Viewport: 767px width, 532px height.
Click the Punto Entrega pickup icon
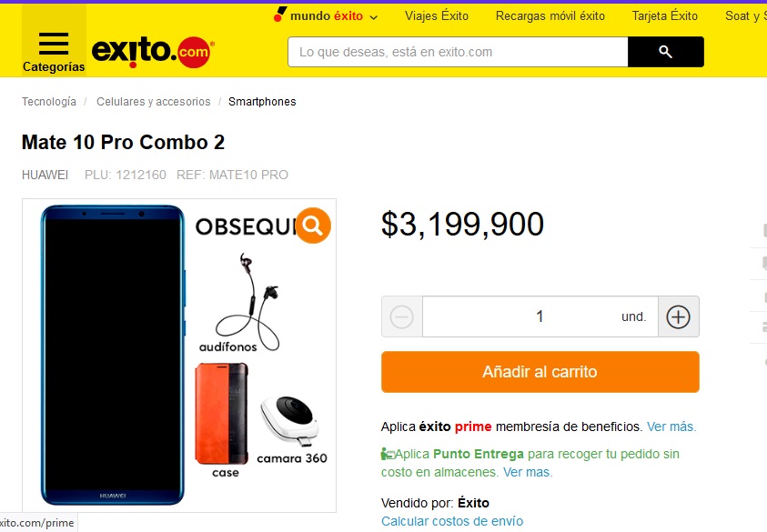[388, 455]
